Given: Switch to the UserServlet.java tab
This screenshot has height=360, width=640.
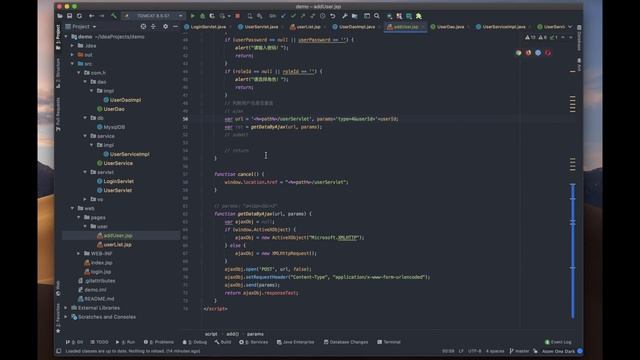Looking at the screenshot, I should click(x=260, y=27).
